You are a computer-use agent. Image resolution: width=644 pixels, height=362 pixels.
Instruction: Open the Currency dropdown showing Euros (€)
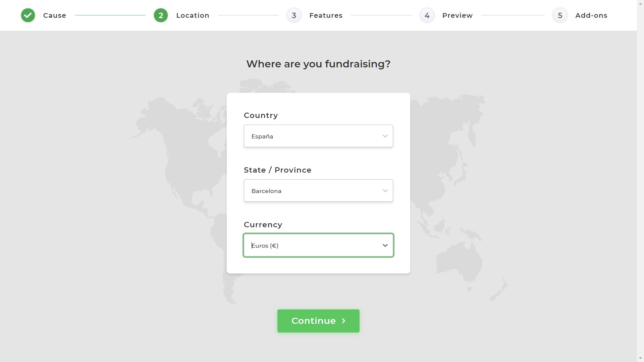(318, 245)
